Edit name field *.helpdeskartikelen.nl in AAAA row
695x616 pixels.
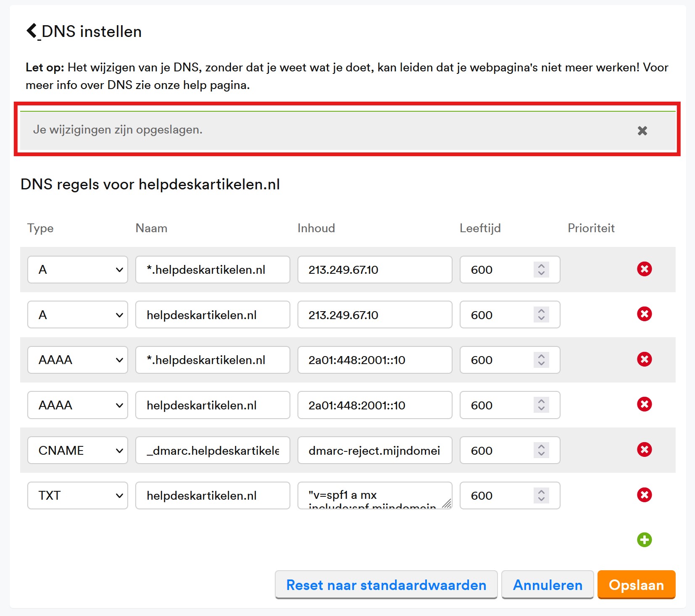[x=213, y=360]
